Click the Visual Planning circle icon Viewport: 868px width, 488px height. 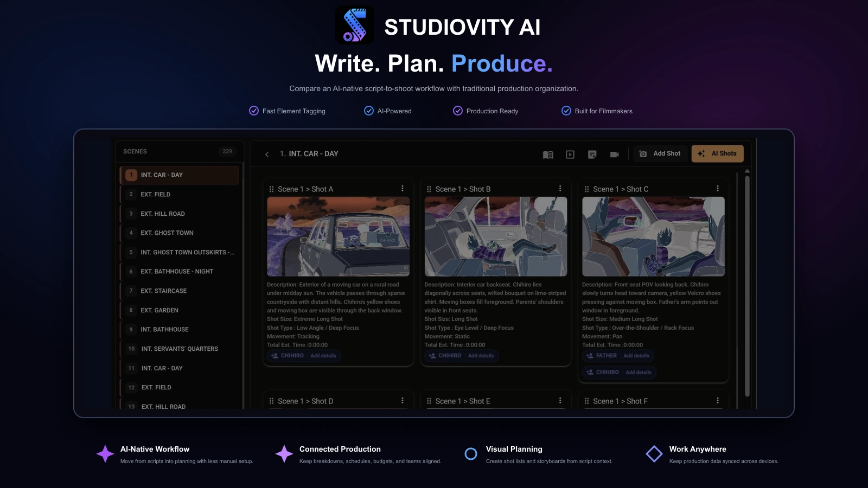click(x=471, y=454)
